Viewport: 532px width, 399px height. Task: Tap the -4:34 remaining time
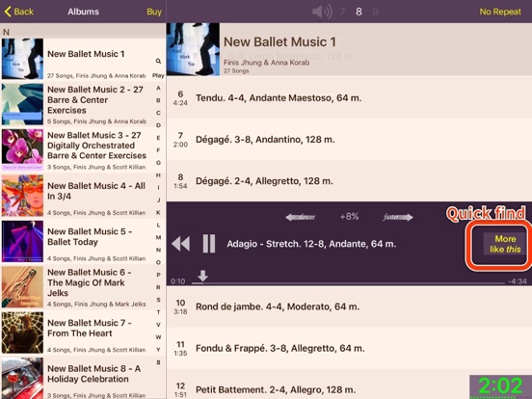click(518, 281)
